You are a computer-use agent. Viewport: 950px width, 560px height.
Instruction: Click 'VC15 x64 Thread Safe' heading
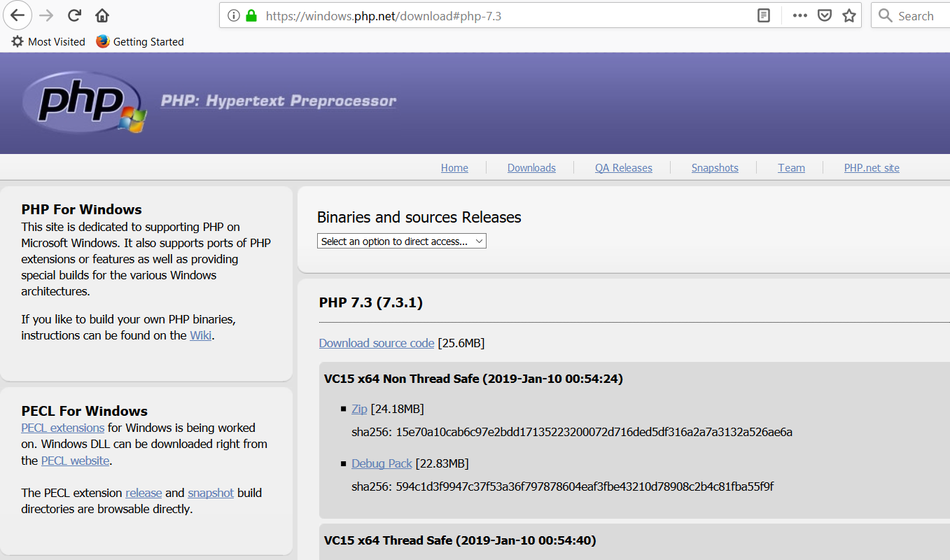pyautogui.click(x=460, y=540)
